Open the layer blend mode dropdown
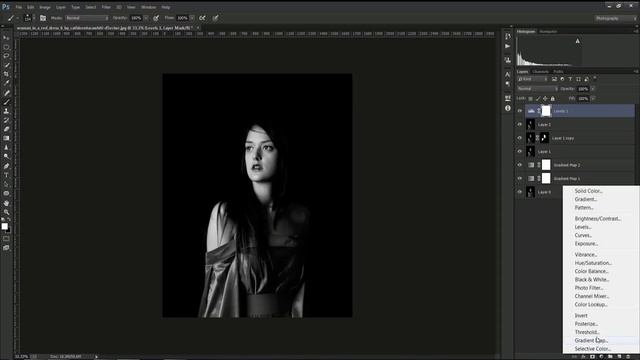 (x=537, y=89)
